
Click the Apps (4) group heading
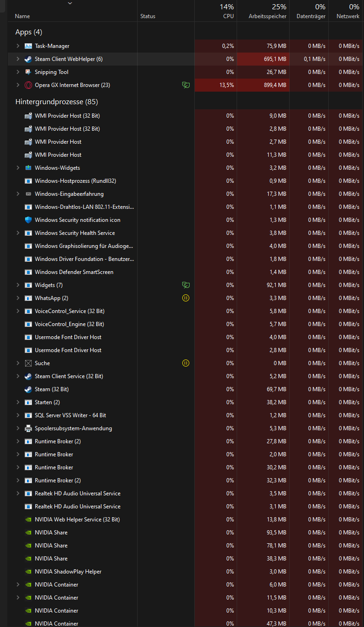click(x=29, y=32)
